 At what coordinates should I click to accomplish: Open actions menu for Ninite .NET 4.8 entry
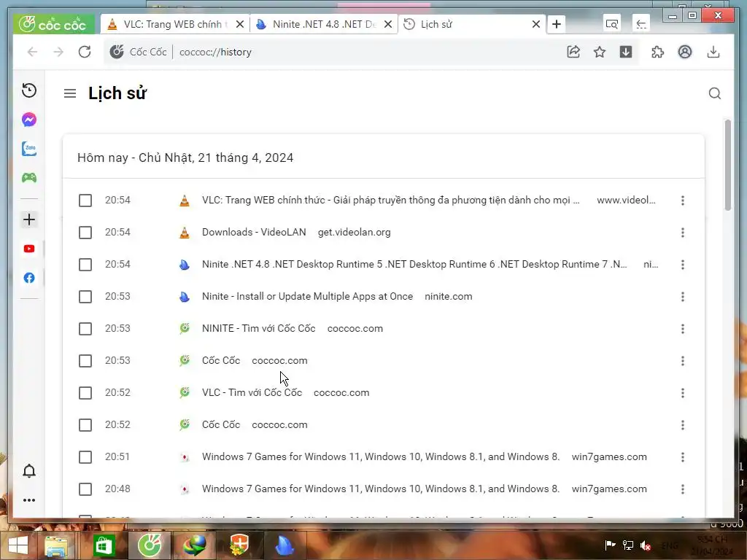coord(683,264)
